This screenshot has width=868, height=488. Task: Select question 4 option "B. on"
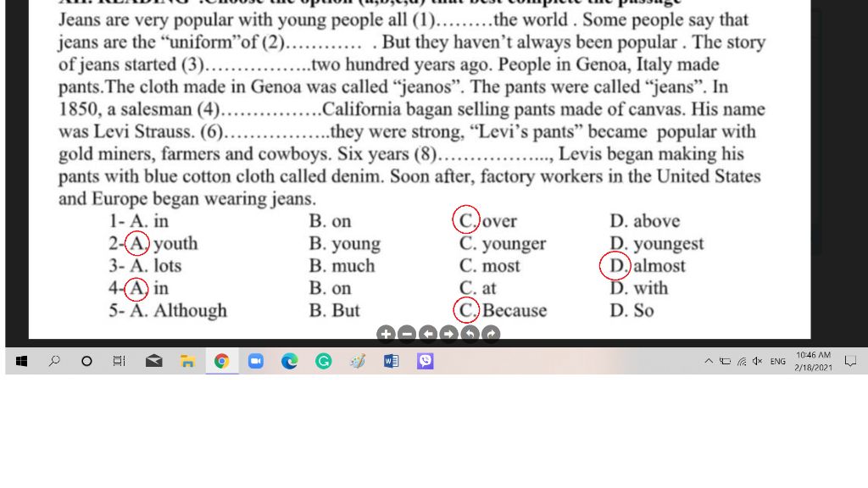click(330, 288)
